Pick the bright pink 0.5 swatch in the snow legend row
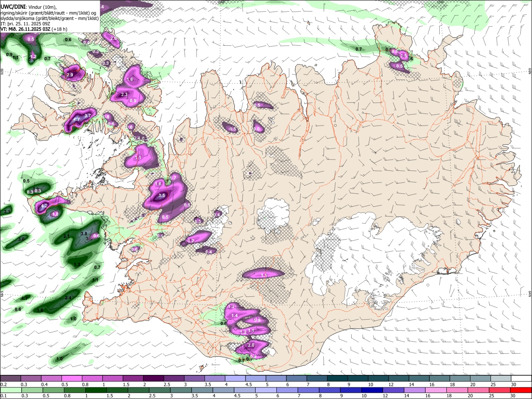The width and height of the screenshot is (532, 399). click(x=72, y=378)
